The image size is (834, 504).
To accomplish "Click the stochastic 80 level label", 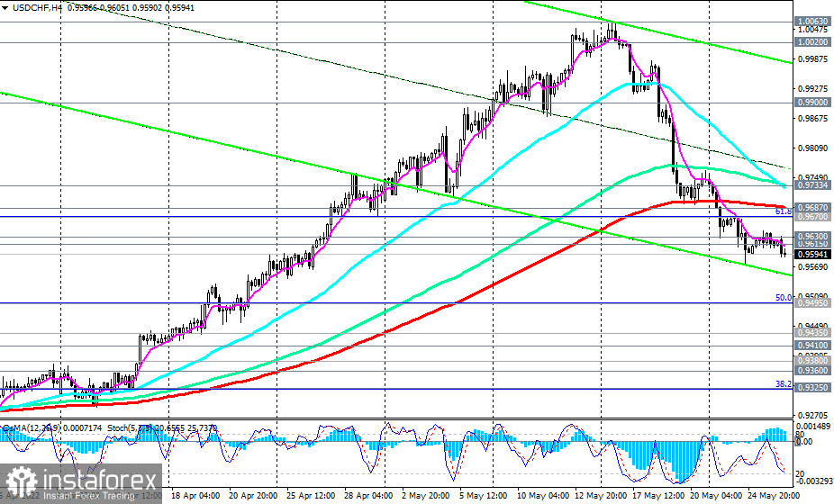I will [800, 434].
